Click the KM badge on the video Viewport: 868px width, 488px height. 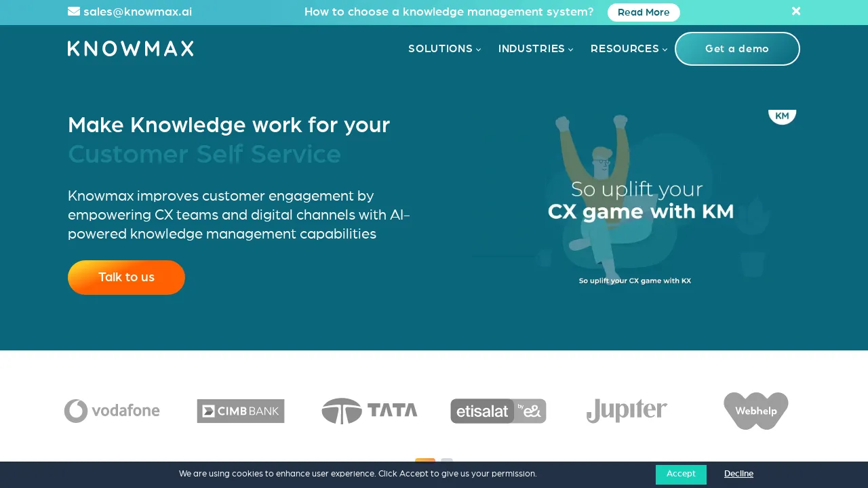[782, 117]
